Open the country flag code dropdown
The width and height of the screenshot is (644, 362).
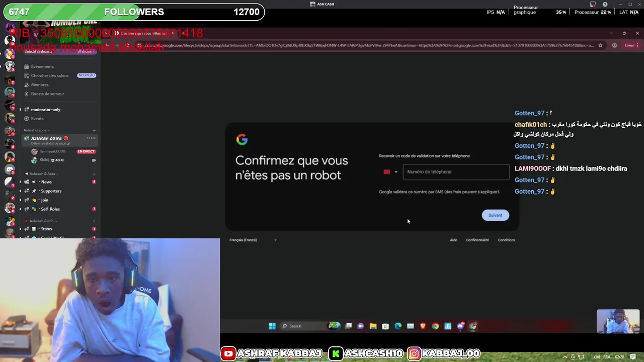(390, 172)
